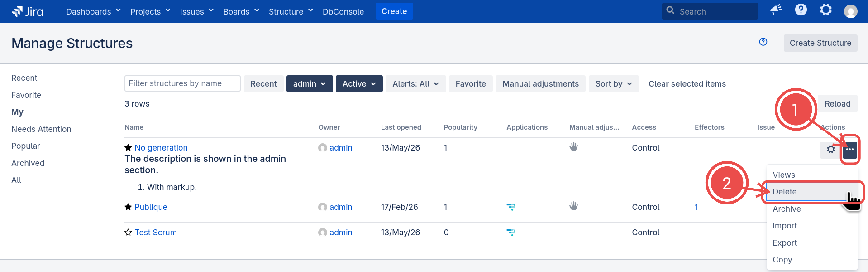Open the Jira administration gear in the top bar

(826, 10)
